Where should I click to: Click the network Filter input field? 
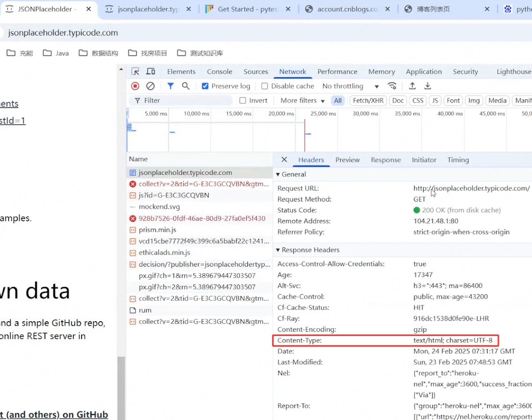[x=181, y=101]
